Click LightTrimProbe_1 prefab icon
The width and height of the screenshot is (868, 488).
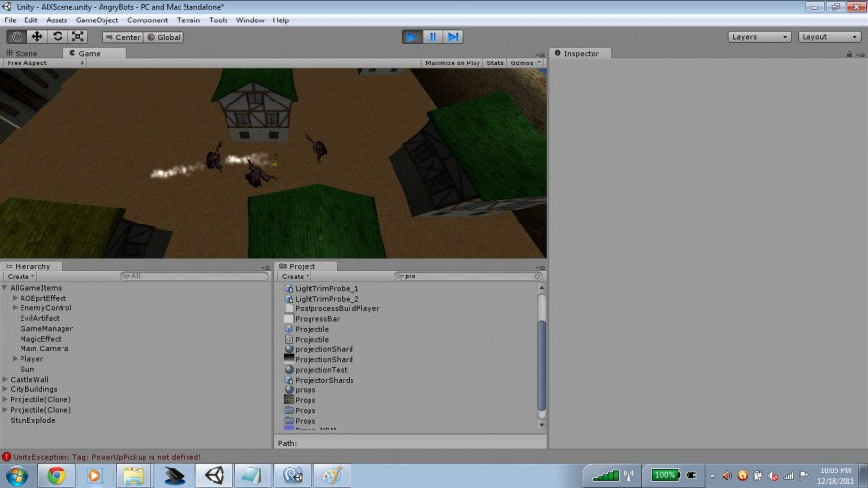288,288
